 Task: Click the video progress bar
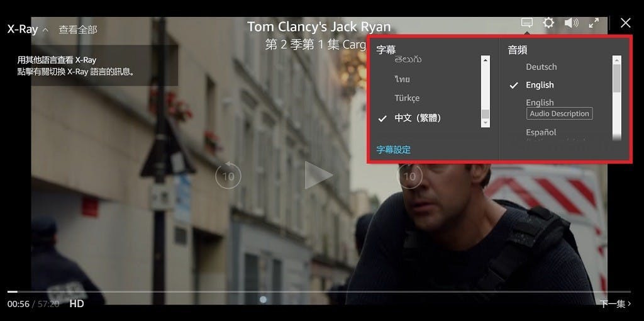tap(314, 291)
